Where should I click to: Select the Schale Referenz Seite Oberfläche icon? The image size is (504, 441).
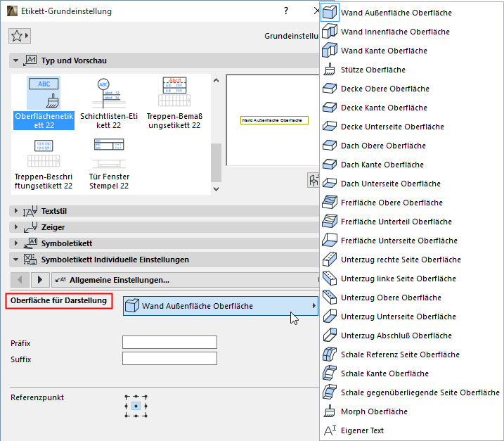point(330,354)
